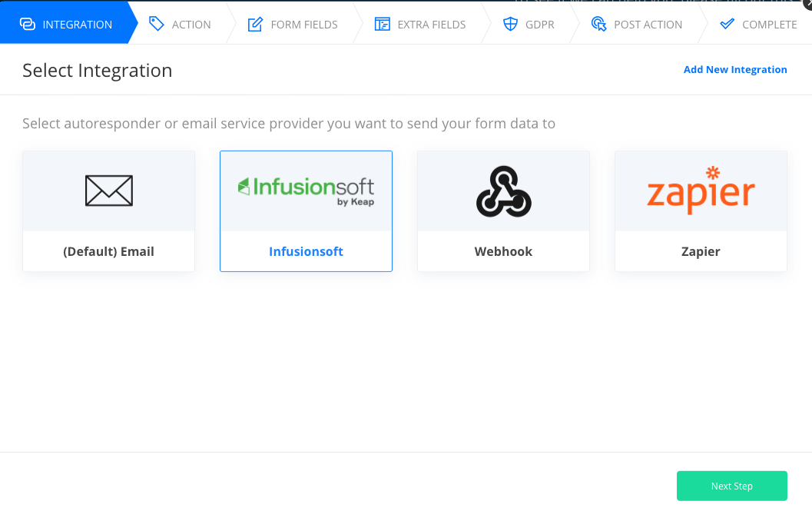Image resolution: width=812 pixels, height=511 pixels.
Task: Select the (Default) Email label
Action: (x=108, y=251)
